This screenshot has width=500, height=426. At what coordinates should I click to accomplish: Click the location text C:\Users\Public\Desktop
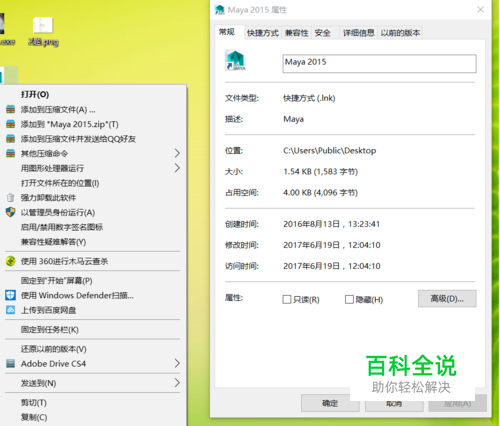click(330, 151)
